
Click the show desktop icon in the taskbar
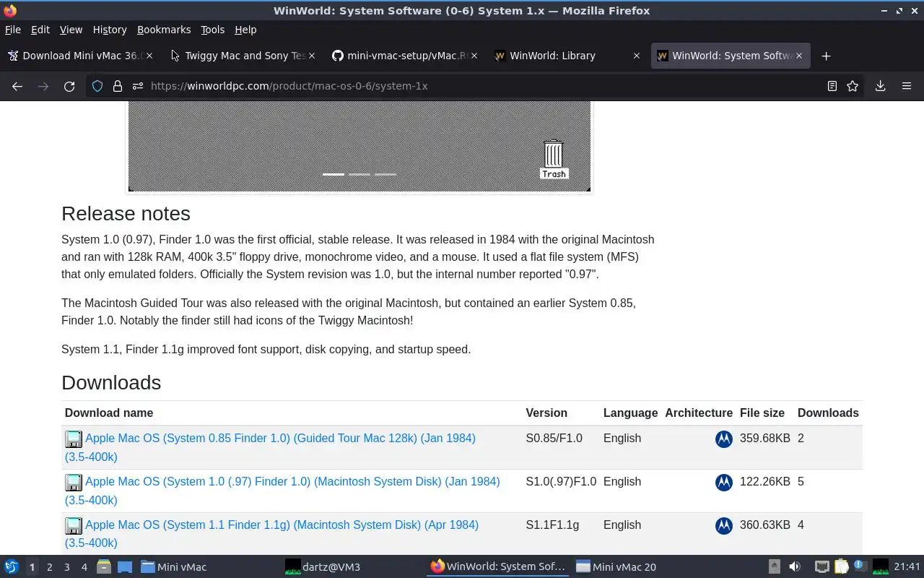click(x=124, y=567)
